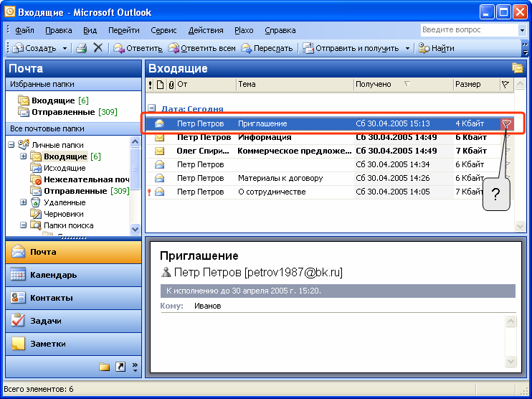Sort by От column header
Image resolution: width=532 pixels, height=399 pixels.
(x=206, y=84)
